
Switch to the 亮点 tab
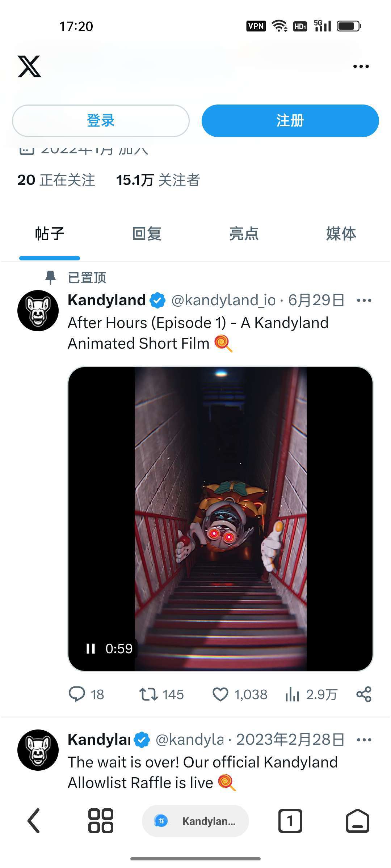tap(244, 234)
